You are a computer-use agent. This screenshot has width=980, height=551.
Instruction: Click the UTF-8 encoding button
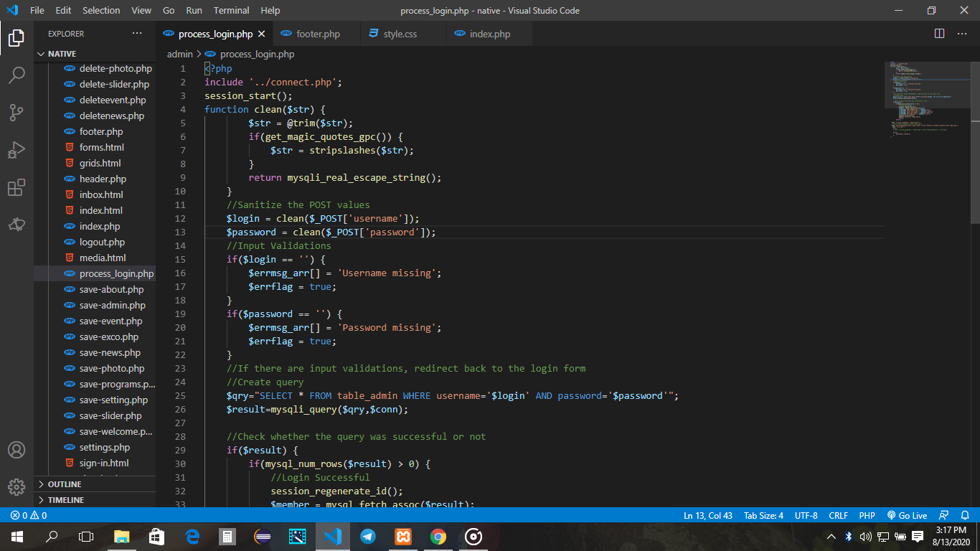pos(806,515)
